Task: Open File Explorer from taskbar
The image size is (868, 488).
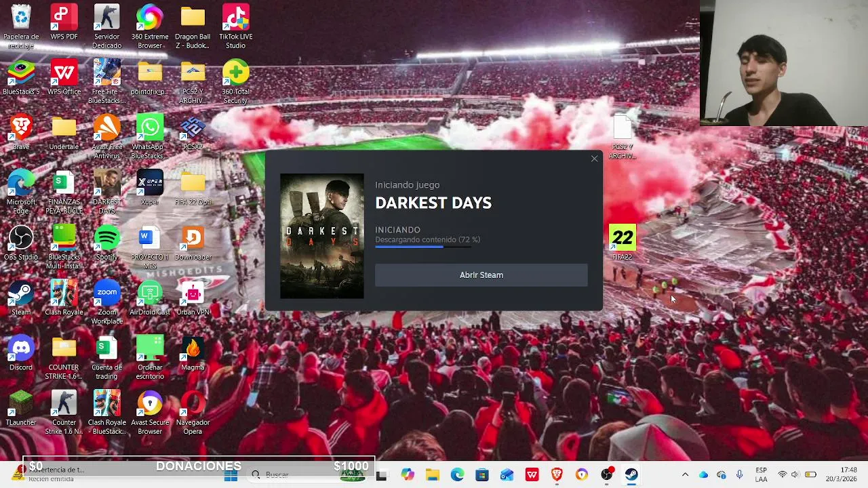Action: pyautogui.click(x=432, y=475)
